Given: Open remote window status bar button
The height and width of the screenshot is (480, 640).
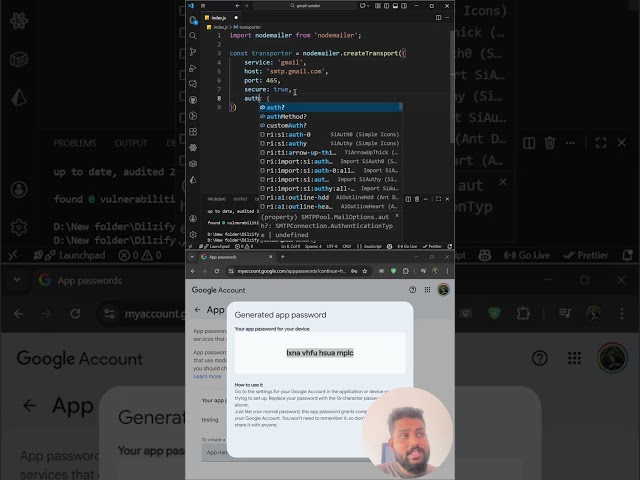Looking at the screenshot, I should coord(190,247).
